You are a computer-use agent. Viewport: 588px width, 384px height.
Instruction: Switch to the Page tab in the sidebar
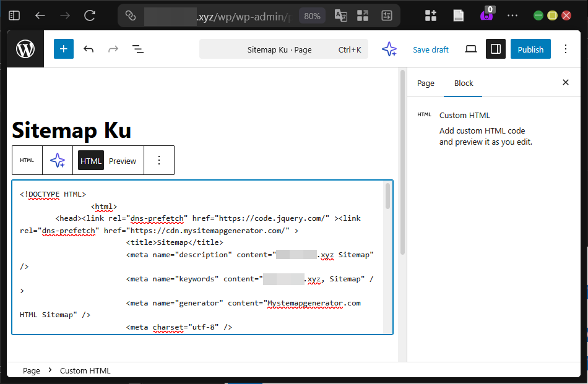click(x=426, y=83)
